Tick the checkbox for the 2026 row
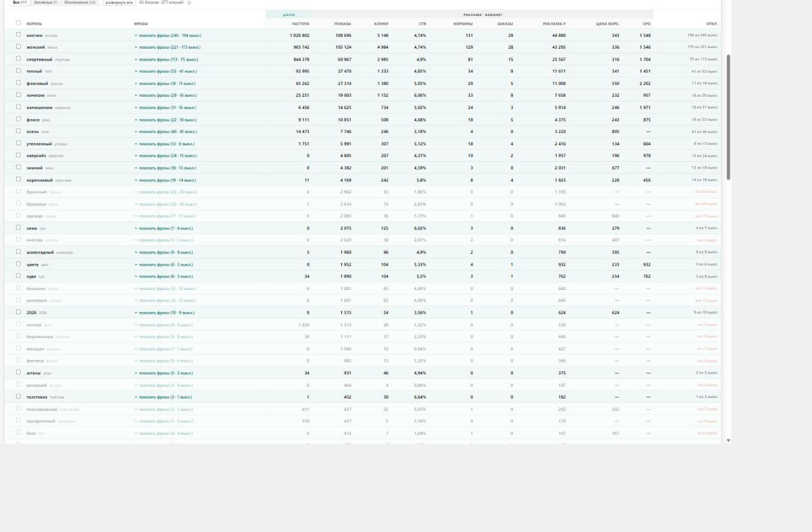 coord(18,312)
